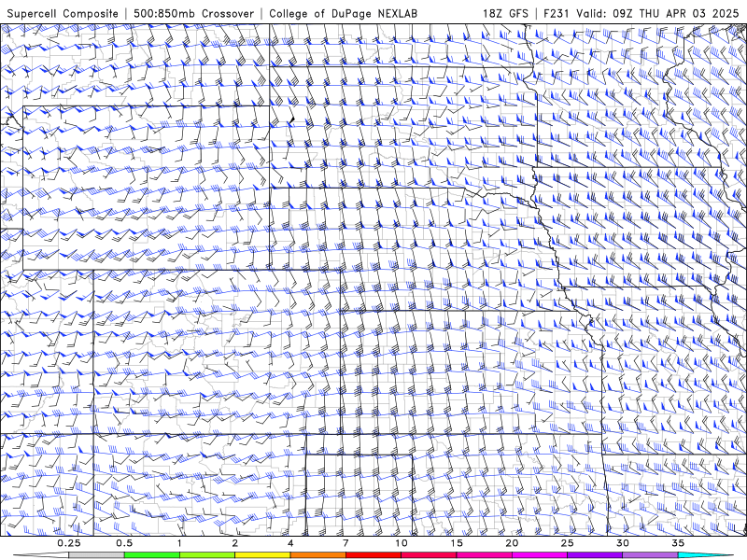Select the magenta colorbar segment between 20 and 25
Image resolution: width=747 pixels, height=560 pixels.
click(540, 555)
